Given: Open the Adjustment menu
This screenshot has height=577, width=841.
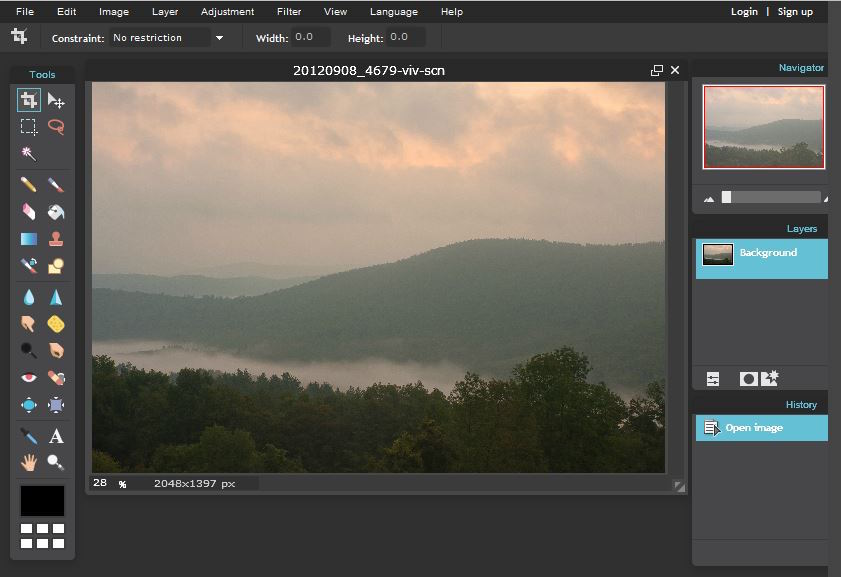Looking at the screenshot, I should [x=227, y=11].
